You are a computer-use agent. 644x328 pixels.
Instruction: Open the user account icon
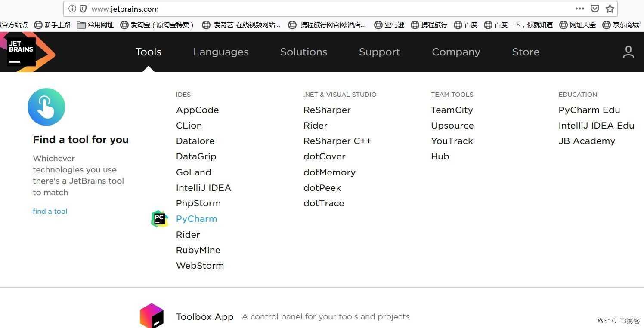pyautogui.click(x=628, y=52)
